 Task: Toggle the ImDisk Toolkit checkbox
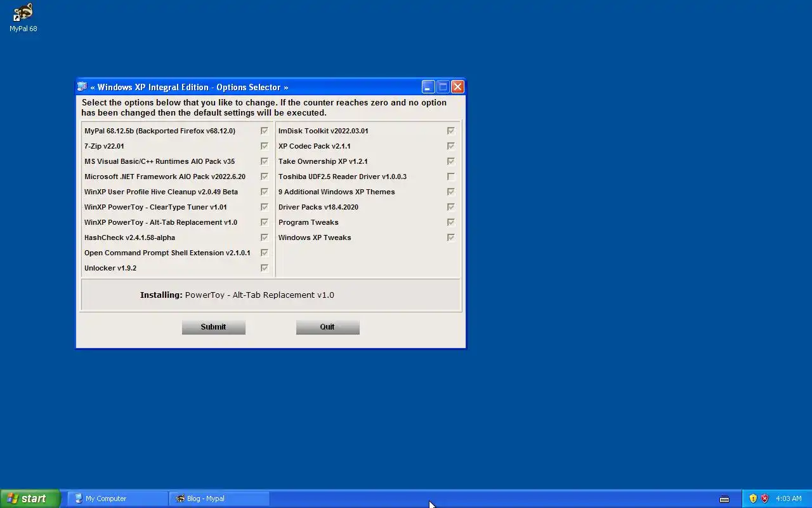pos(451,131)
